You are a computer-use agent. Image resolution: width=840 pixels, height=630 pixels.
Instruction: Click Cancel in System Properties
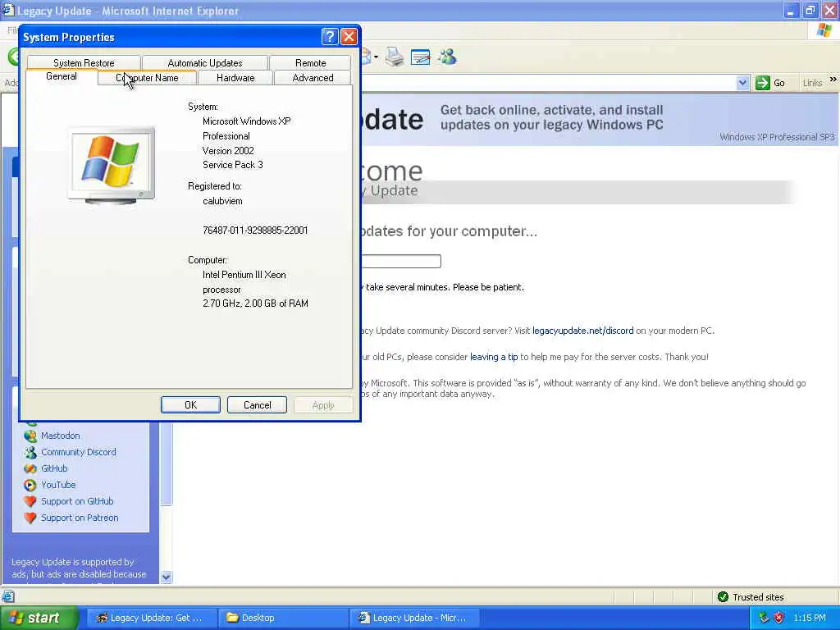[x=257, y=405]
